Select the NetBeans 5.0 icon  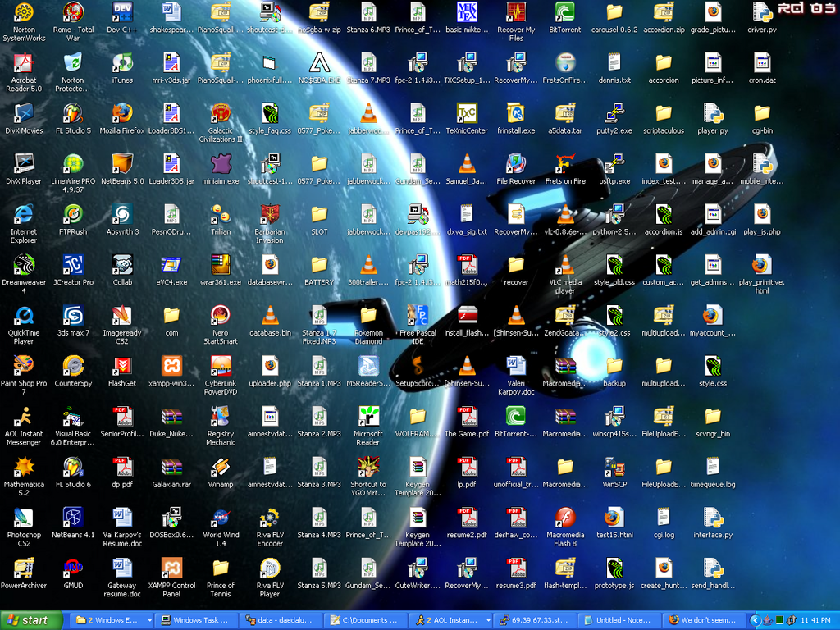tap(122, 169)
